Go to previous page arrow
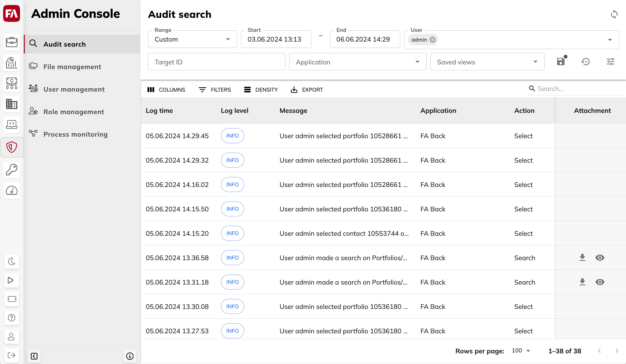Screen dimensions: 626x364 pyautogui.click(x=599, y=351)
